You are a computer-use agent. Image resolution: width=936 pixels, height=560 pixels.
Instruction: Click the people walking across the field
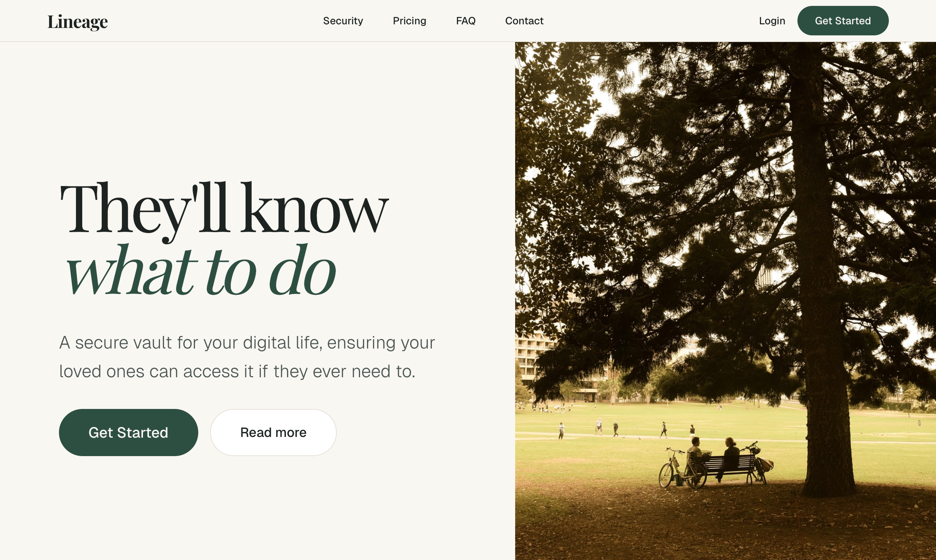(x=615, y=428)
